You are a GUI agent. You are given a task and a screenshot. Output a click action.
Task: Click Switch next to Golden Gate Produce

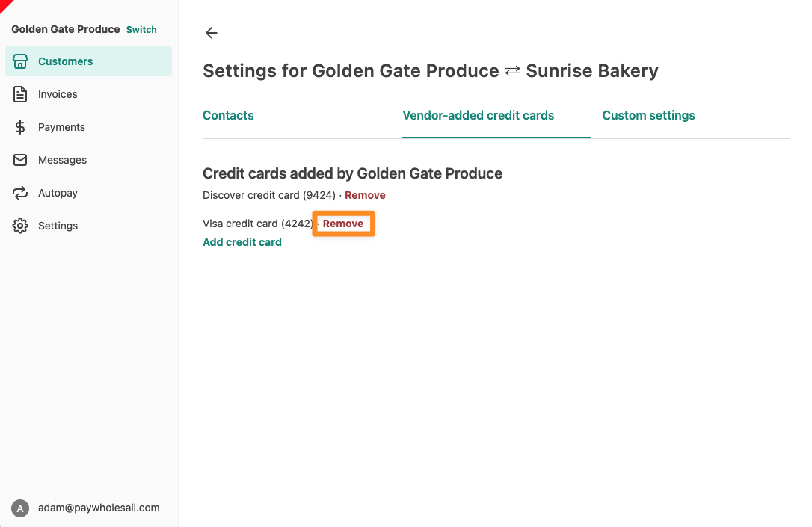point(141,29)
